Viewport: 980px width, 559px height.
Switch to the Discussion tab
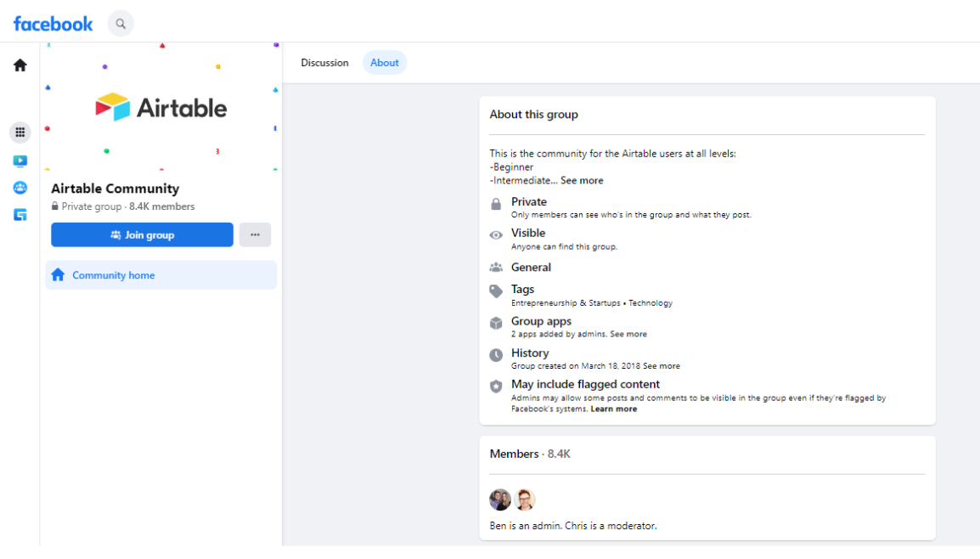pos(324,63)
